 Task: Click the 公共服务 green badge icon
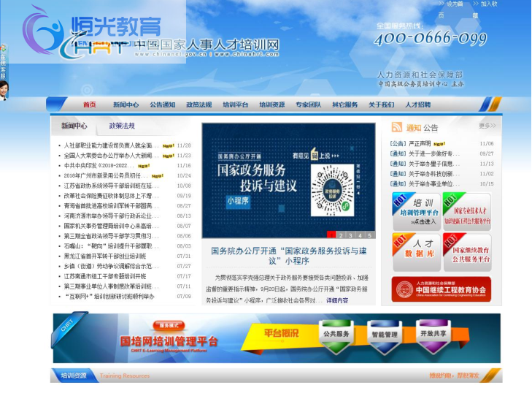[336, 336]
